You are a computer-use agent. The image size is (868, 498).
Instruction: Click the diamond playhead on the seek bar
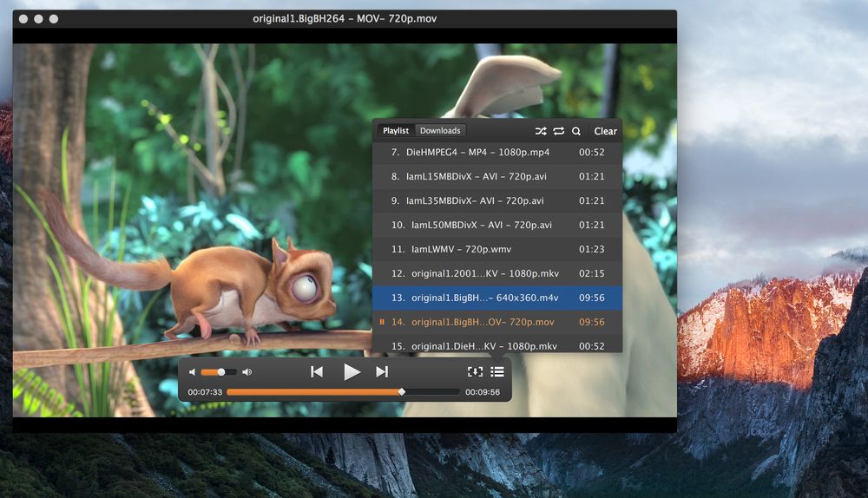tap(402, 392)
